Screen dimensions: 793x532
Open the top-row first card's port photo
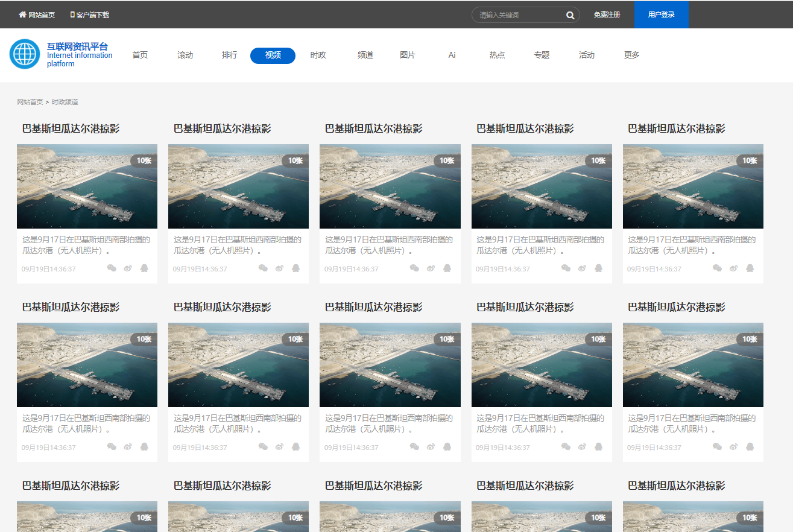(87, 186)
